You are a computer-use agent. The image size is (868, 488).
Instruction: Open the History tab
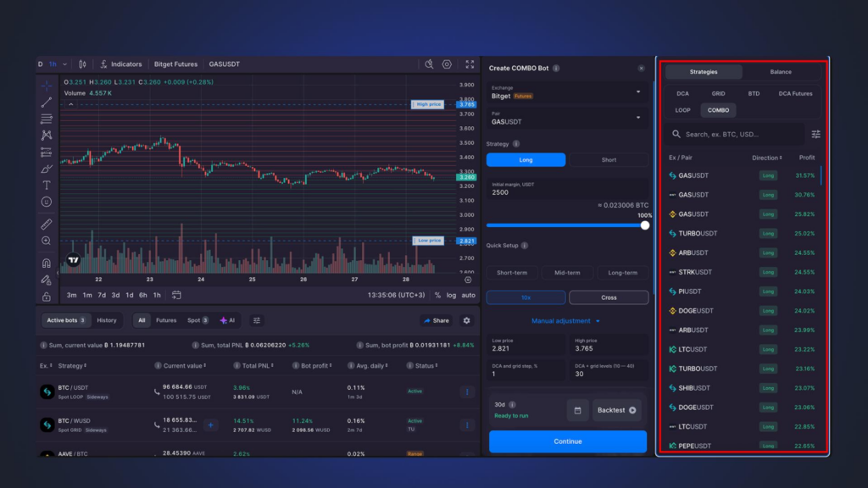point(107,320)
